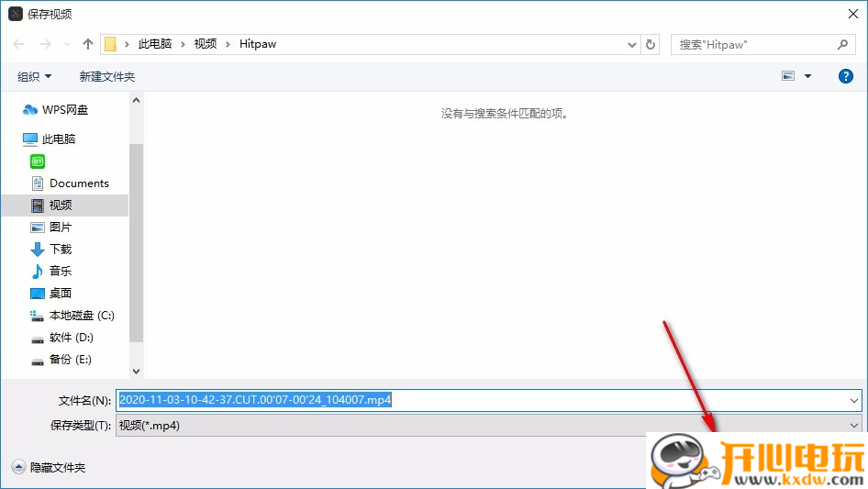This screenshot has width=868, height=489.
Task: Open 桌面 in the navigation pane
Action: coord(61,293)
